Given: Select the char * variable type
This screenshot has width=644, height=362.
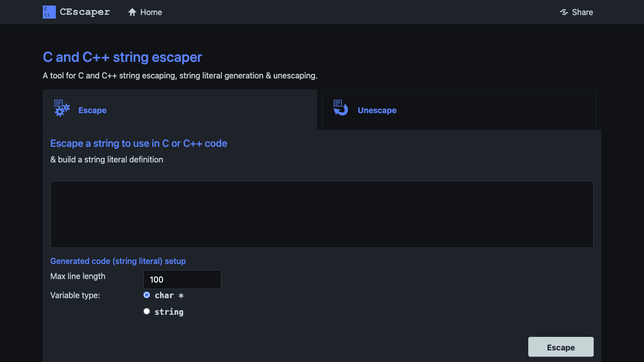Looking at the screenshot, I should [x=146, y=295].
